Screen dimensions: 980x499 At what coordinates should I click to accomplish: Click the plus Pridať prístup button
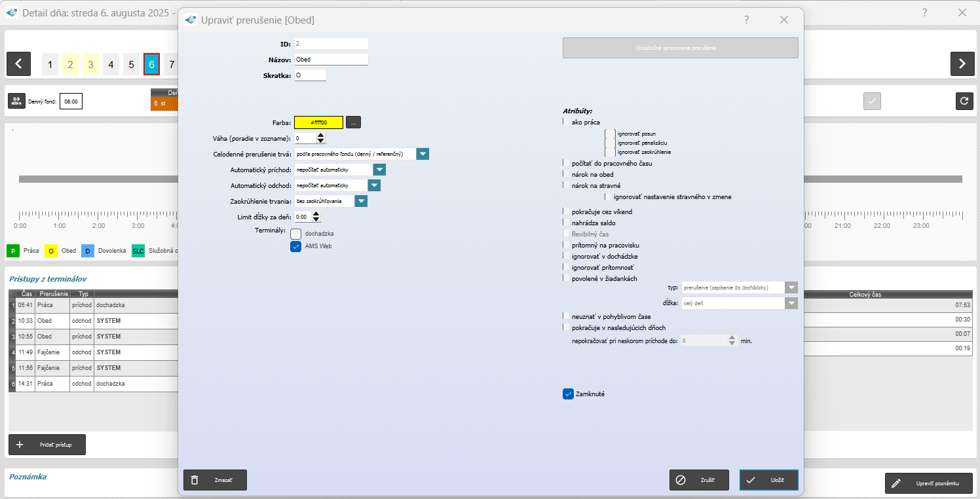[47, 445]
